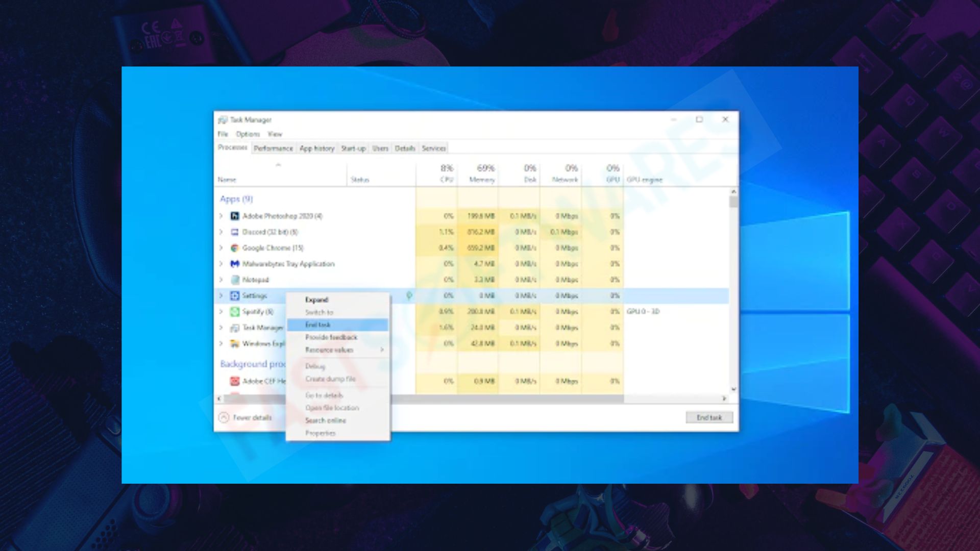Click the End task button at bottom
This screenshot has height=551, width=980.
click(x=709, y=417)
